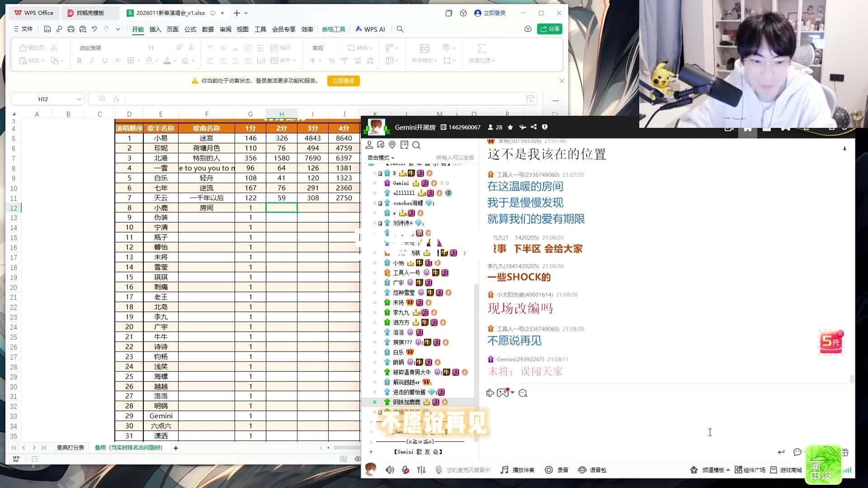Screen dimensions: 868x488
Task: Open the 语音包 voice pack icon
Action: click(x=583, y=470)
